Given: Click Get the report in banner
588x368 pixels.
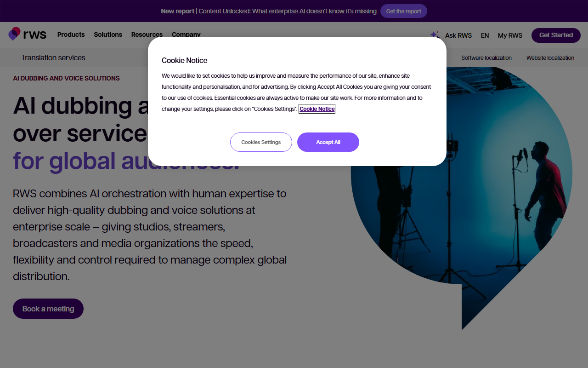Looking at the screenshot, I should tap(404, 11).
